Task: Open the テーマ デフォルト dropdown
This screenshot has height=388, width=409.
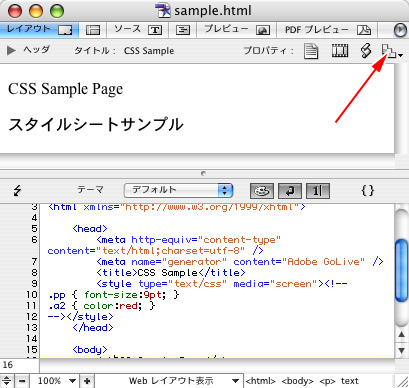Action: [178, 191]
